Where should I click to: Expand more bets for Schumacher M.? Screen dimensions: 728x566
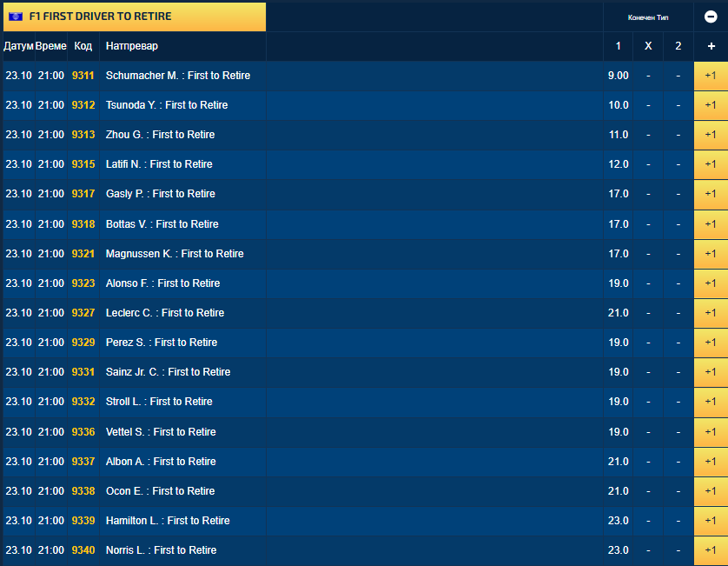pyautogui.click(x=711, y=76)
